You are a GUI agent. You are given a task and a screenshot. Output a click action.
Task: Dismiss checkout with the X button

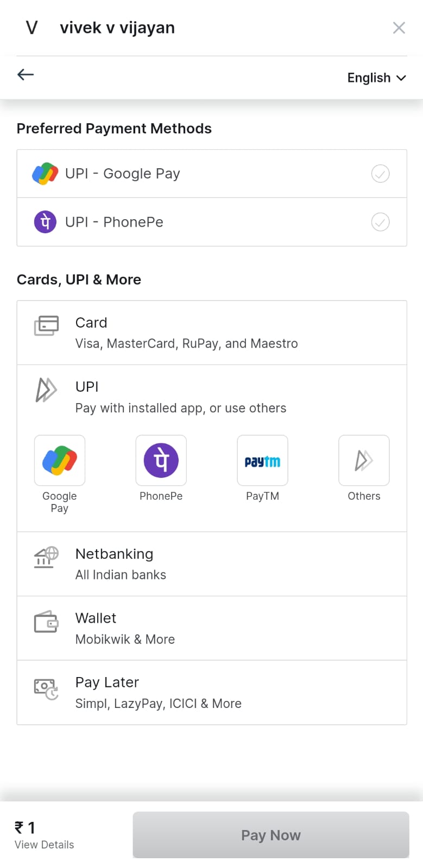tap(399, 27)
